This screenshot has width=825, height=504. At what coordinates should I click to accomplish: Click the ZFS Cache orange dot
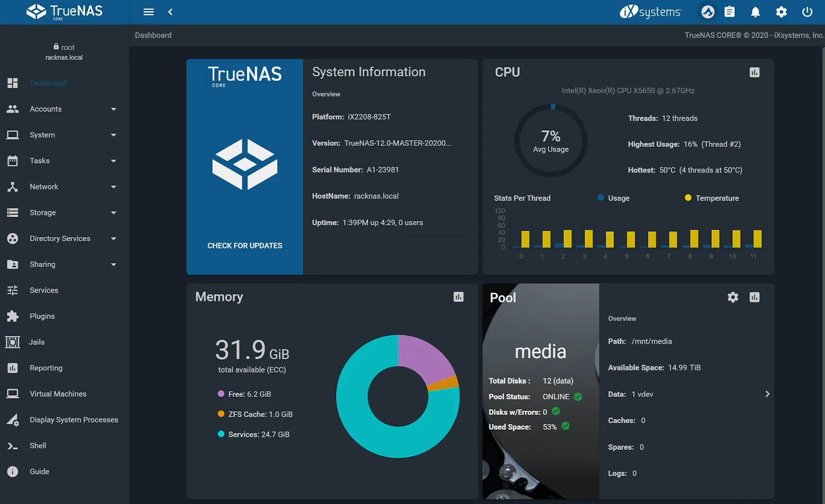coord(221,414)
